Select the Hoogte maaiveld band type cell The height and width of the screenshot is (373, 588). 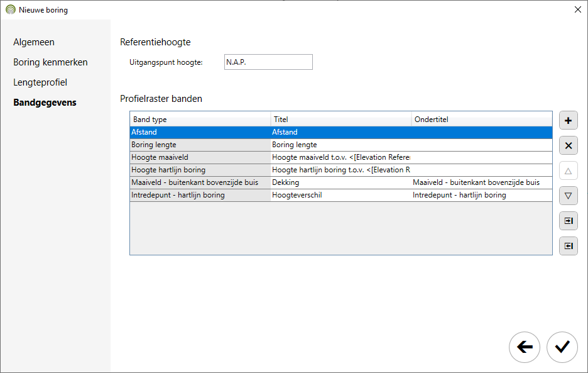point(200,157)
